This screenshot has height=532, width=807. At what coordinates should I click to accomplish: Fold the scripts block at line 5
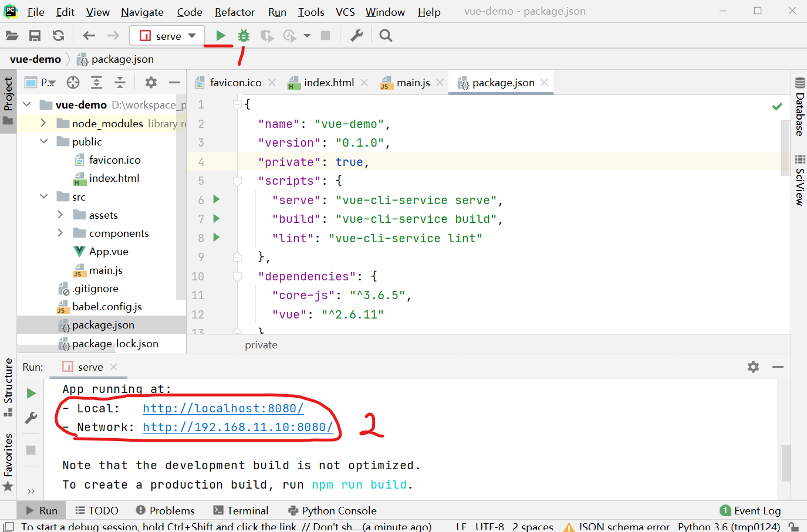[238, 181]
